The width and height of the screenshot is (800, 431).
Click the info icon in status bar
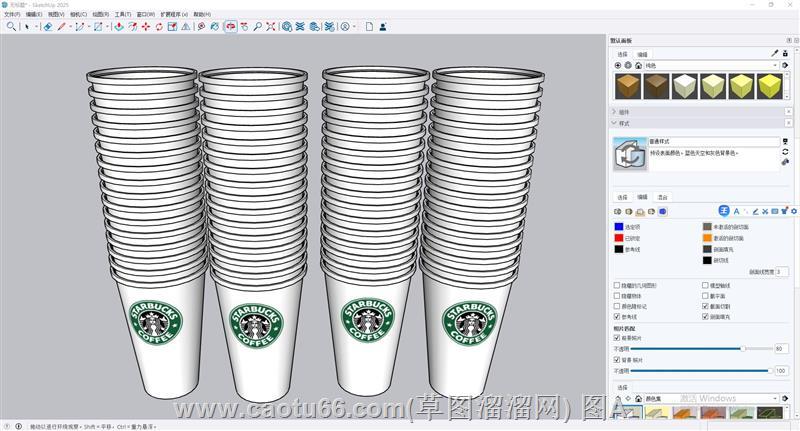click(18, 426)
